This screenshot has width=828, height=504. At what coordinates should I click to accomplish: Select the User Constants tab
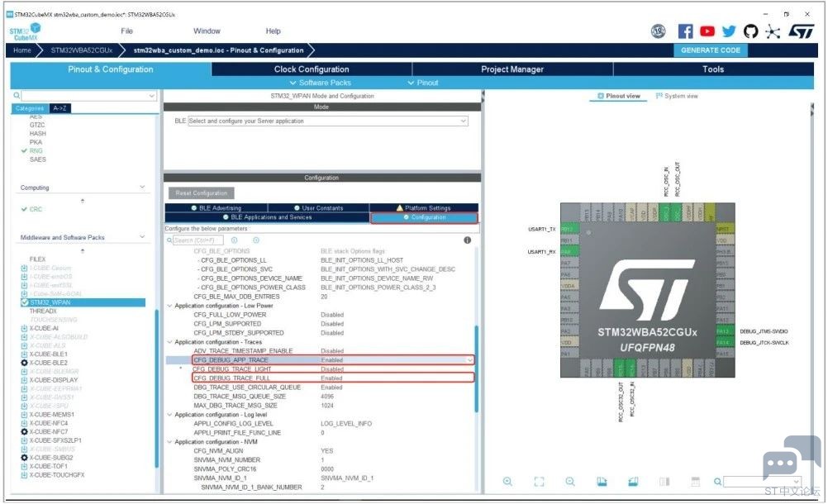(318, 208)
